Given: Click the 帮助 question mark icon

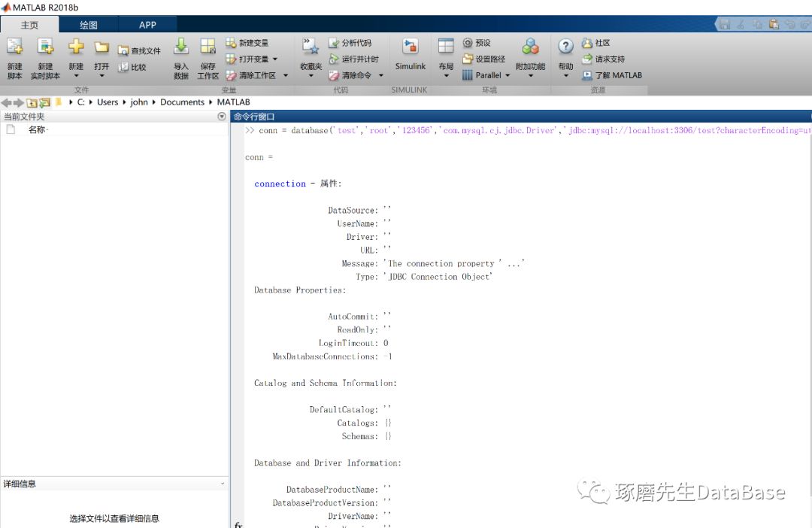Looking at the screenshot, I should point(565,47).
